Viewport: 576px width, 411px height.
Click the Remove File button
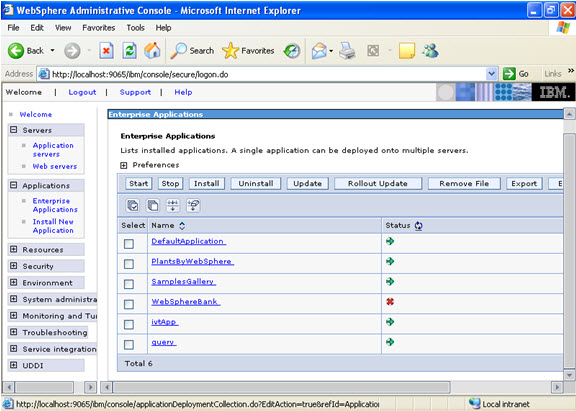(x=464, y=183)
